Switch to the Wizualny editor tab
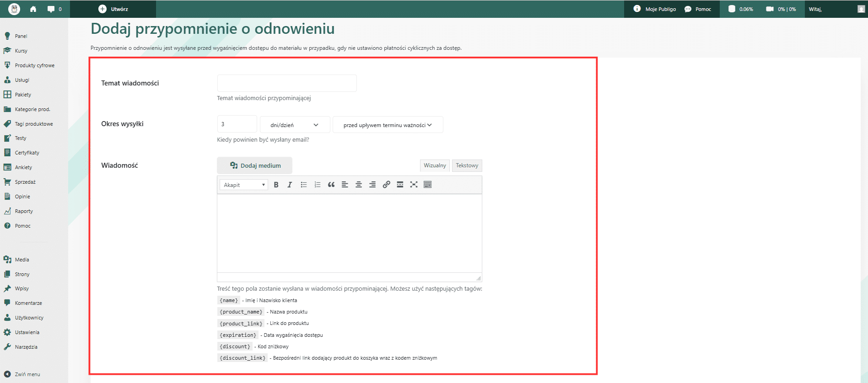 (435, 165)
